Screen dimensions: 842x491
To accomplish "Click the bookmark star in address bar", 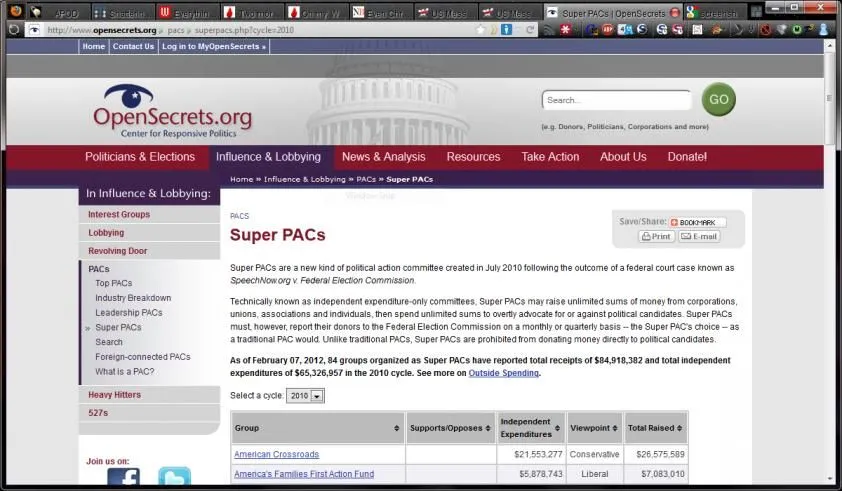I will 481,30.
